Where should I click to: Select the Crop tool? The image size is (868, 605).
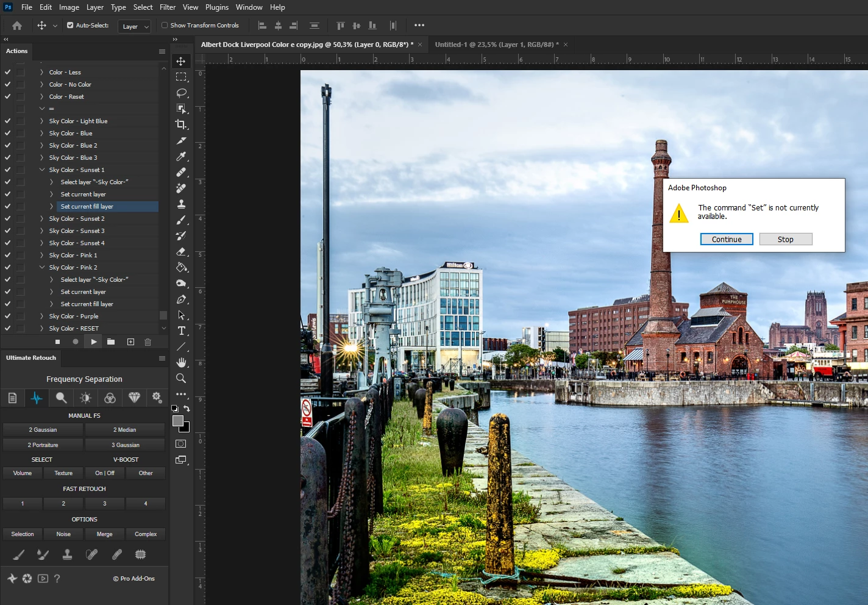(x=181, y=124)
